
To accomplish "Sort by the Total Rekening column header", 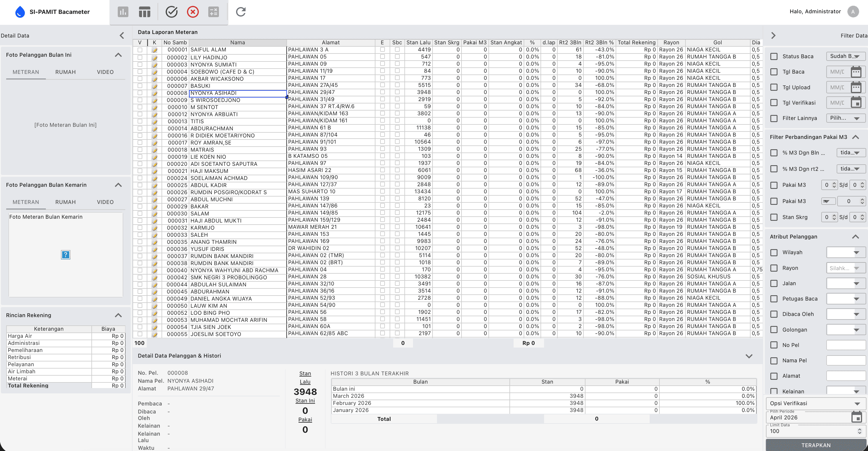I will 637,42.
